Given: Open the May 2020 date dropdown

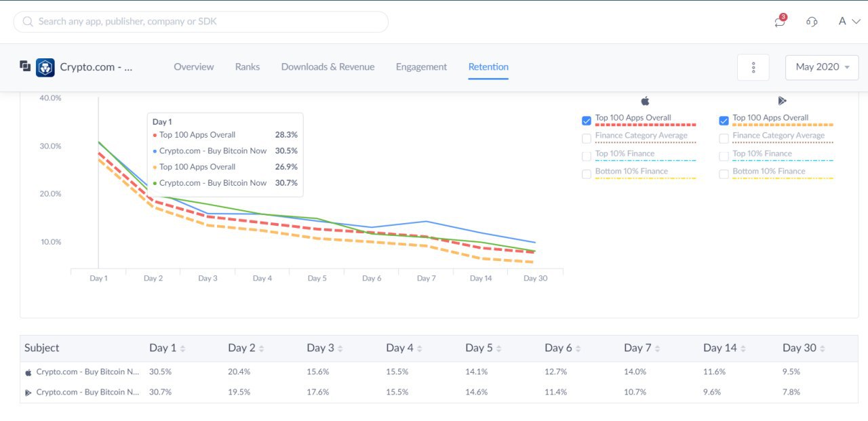Looking at the screenshot, I should [x=822, y=67].
